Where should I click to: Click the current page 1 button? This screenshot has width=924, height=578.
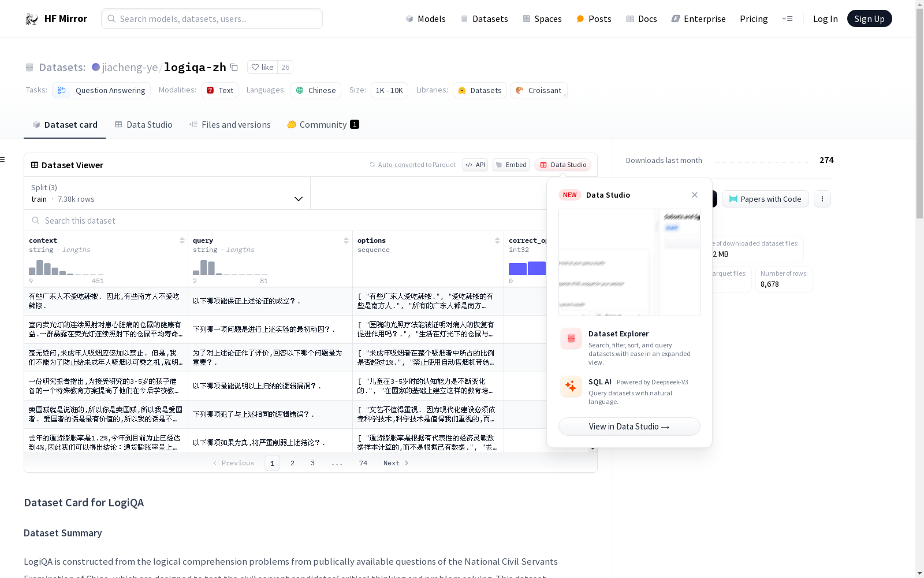coord(272,463)
